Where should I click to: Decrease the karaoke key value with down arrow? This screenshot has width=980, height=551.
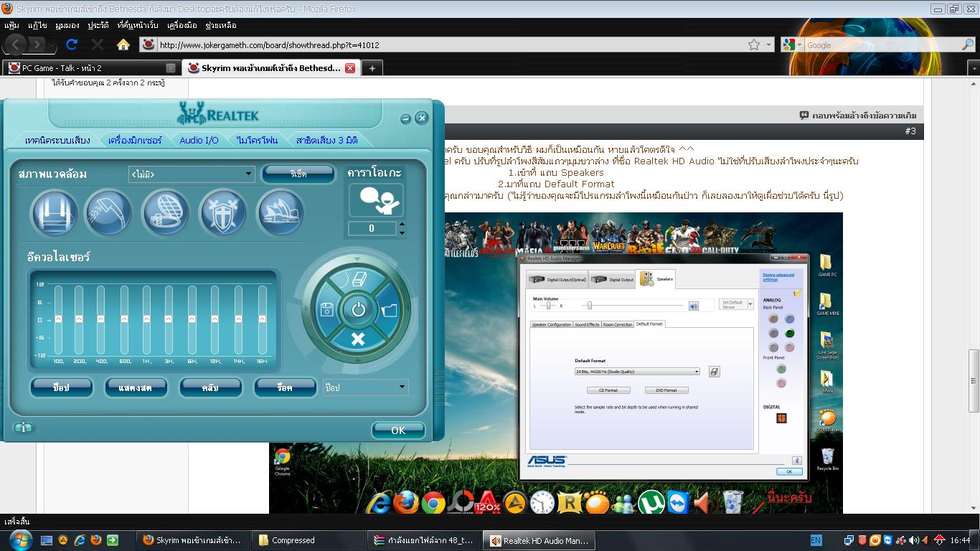click(x=402, y=232)
